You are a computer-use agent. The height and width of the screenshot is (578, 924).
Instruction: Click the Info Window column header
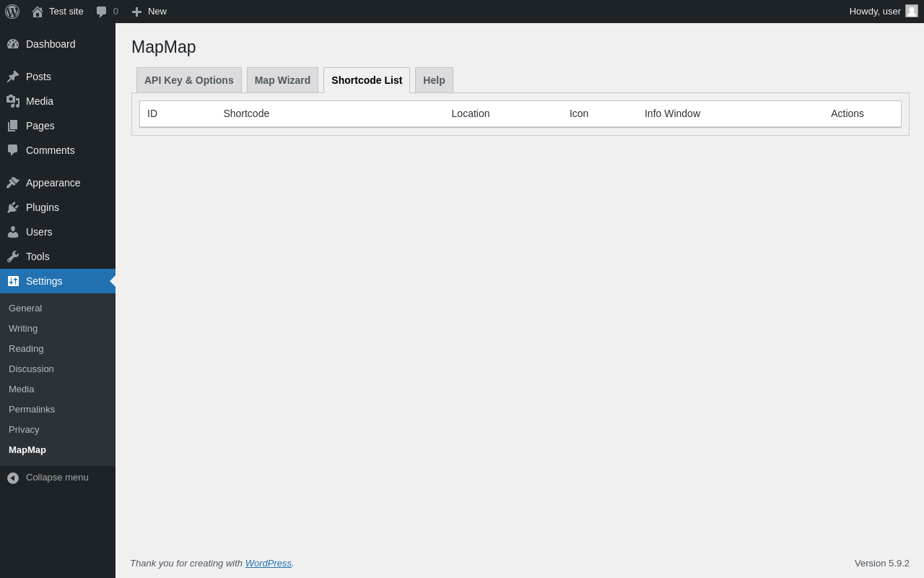coord(672,113)
